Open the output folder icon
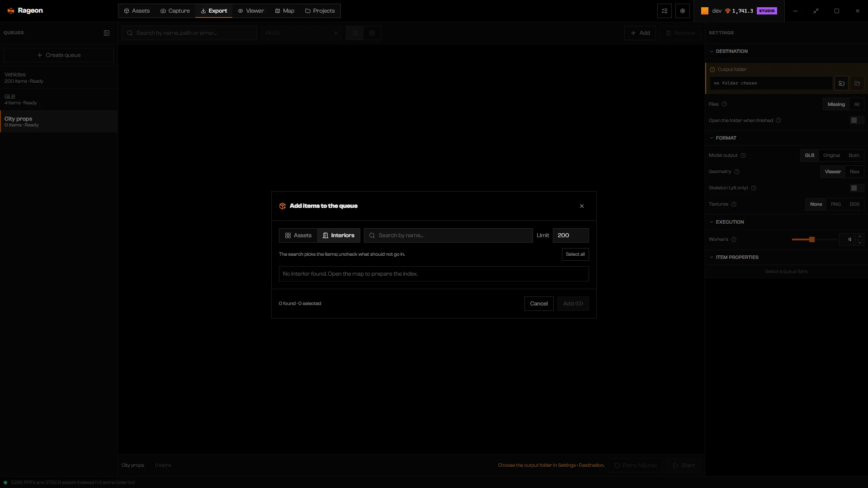The width and height of the screenshot is (868, 488). pos(857,83)
